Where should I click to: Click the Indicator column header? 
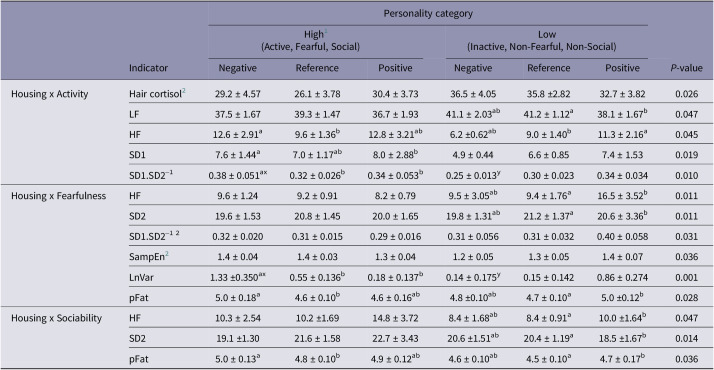148,68
